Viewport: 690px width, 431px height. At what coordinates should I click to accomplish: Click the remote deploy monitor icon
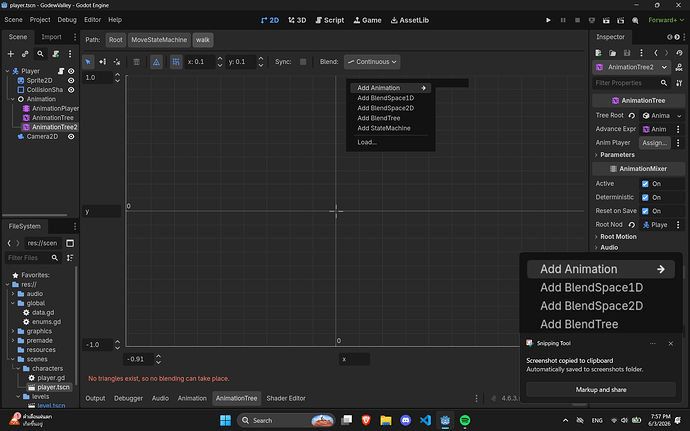[x=592, y=20]
